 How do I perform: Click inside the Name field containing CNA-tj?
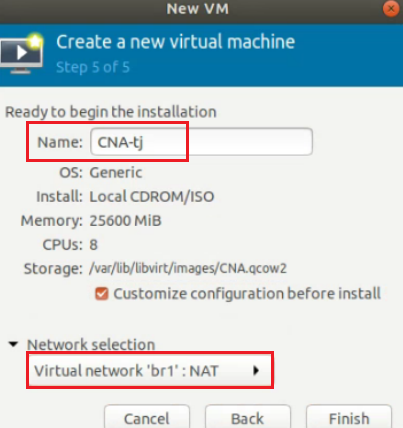click(x=201, y=142)
